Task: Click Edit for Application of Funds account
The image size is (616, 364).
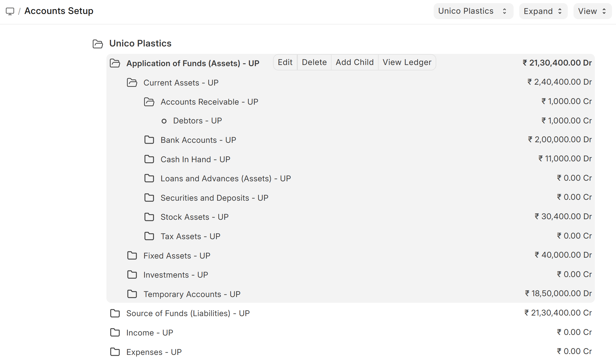Action: point(285,62)
